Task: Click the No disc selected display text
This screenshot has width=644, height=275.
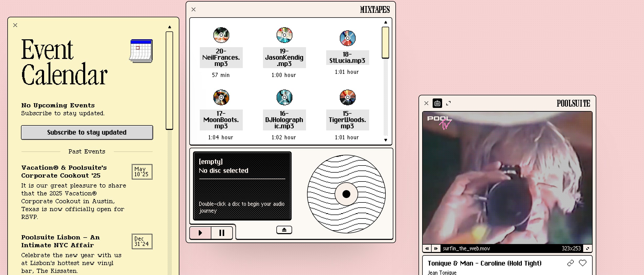Action: pyautogui.click(x=224, y=170)
